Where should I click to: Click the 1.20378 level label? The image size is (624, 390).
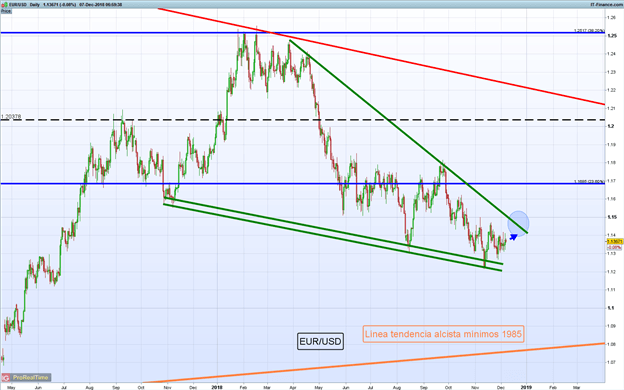coord(11,117)
